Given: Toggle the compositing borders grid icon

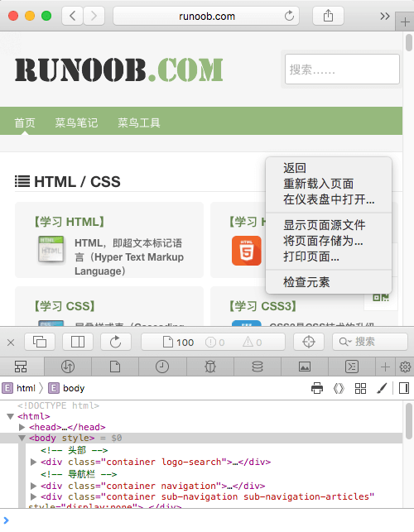Looking at the screenshot, I should click(360, 388).
